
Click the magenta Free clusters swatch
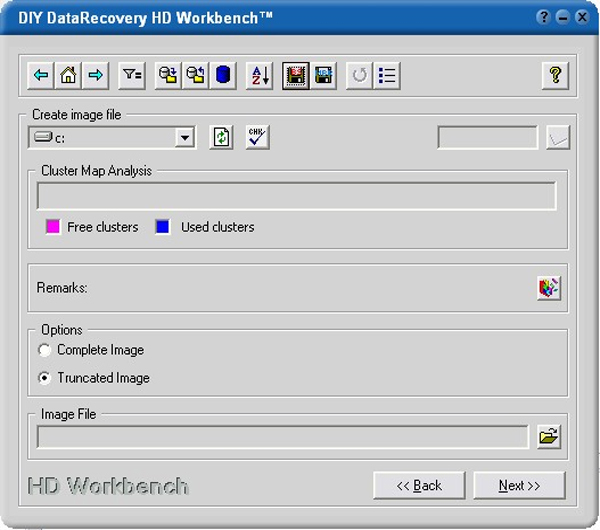coord(53,227)
